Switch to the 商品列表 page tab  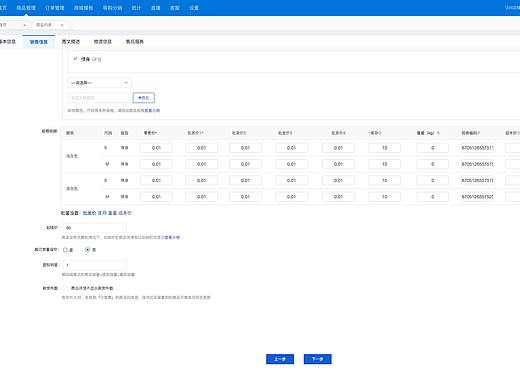coord(44,25)
